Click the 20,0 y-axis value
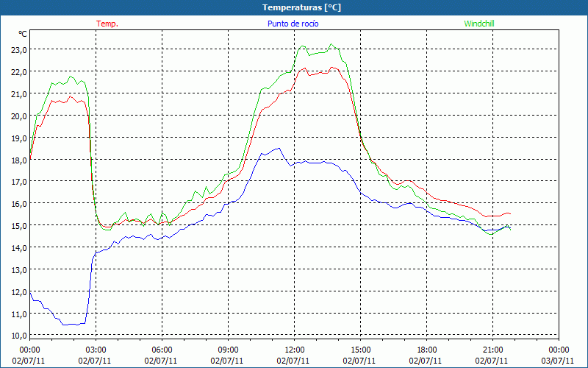Image resolution: width=588 pixels, height=368 pixels. (x=19, y=116)
